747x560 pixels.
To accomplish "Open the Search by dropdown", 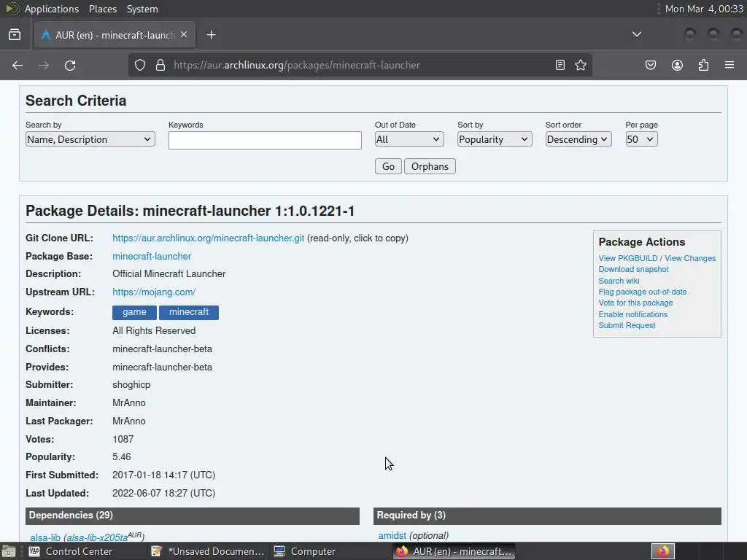I will 90,139.
